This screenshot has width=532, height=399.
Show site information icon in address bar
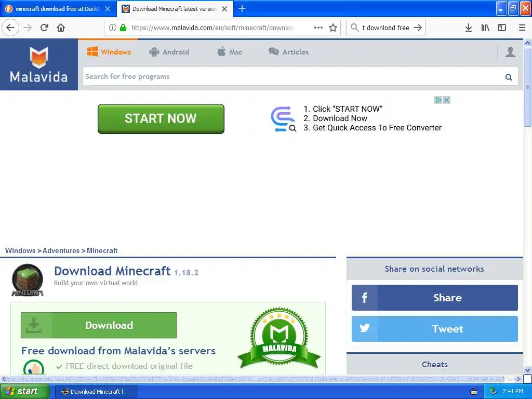113,28
